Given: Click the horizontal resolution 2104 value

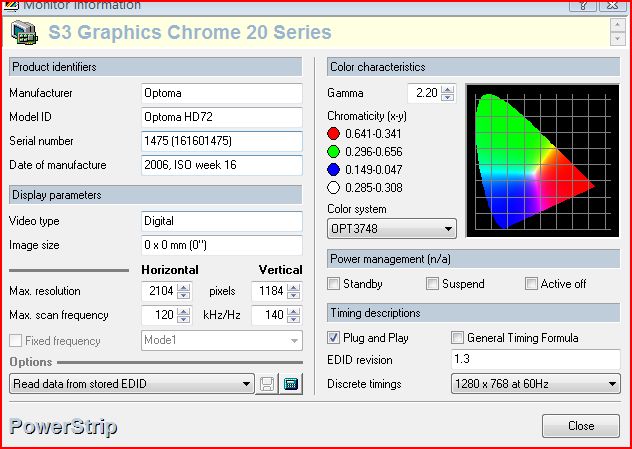Looking at the screenshot, I should pyautogui.click(x=160, y=291).
